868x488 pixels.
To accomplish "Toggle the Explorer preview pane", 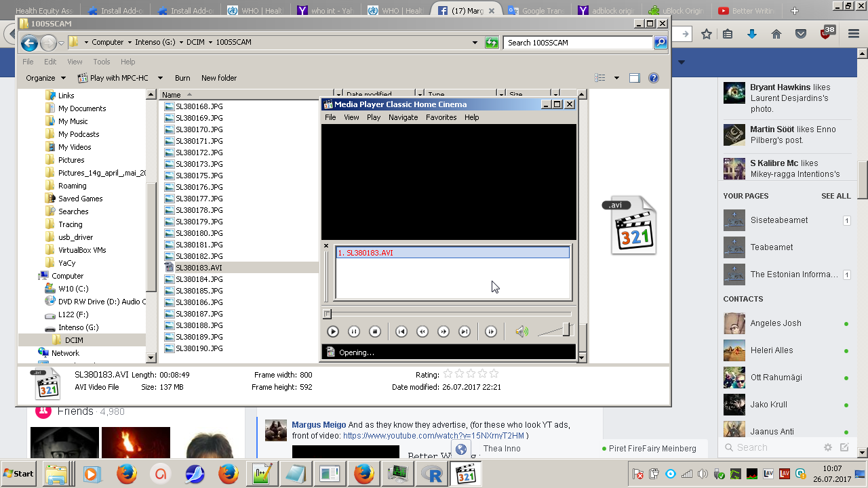I will 635,78.
